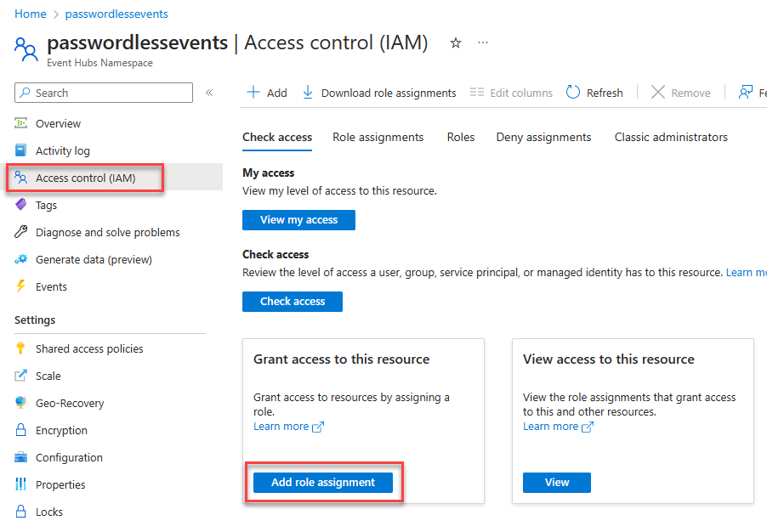Image resolution: width=767 pixels, height=532 pixels.
Task: Click the Home breadcrumb link
Action: 30,14
